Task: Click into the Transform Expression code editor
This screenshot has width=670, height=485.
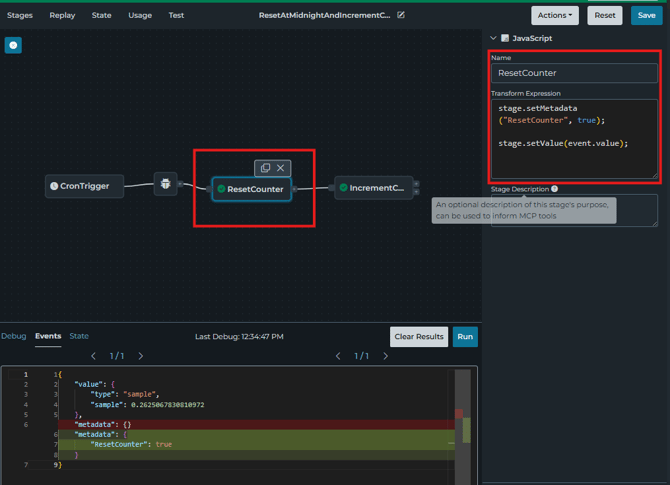Action: coord(574,138)
